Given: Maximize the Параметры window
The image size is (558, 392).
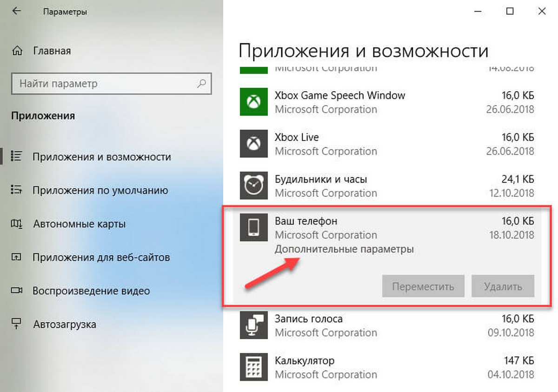Looking at the screenshot, I should (x=510, y=11).
